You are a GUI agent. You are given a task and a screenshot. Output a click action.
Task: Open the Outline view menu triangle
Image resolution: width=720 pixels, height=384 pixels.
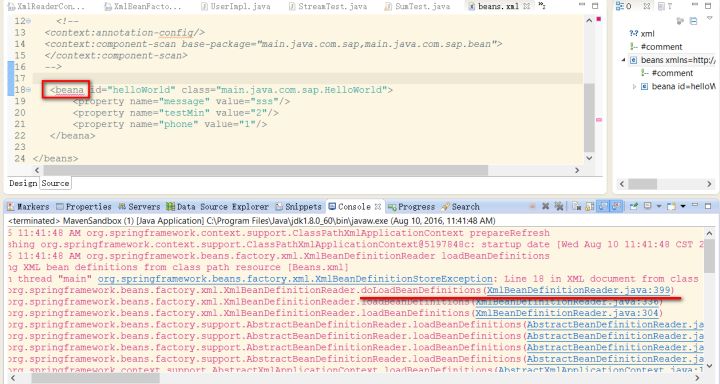click(x=709, y=18)
